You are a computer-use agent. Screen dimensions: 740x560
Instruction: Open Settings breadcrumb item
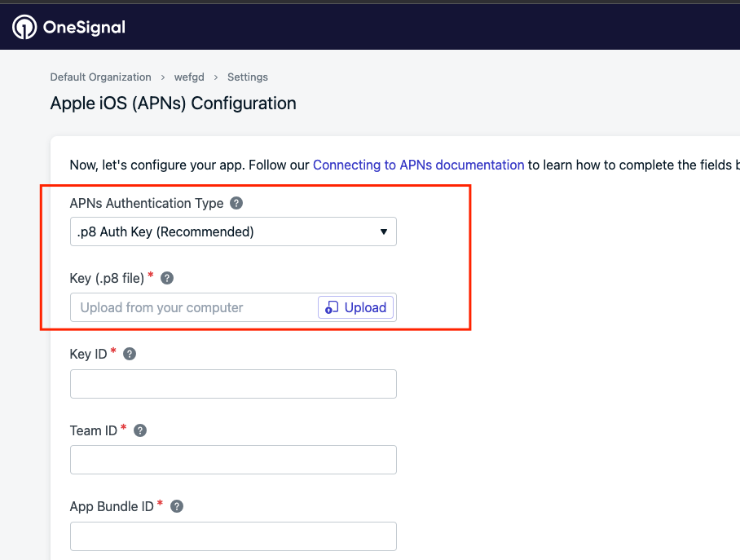coord(248,77)
